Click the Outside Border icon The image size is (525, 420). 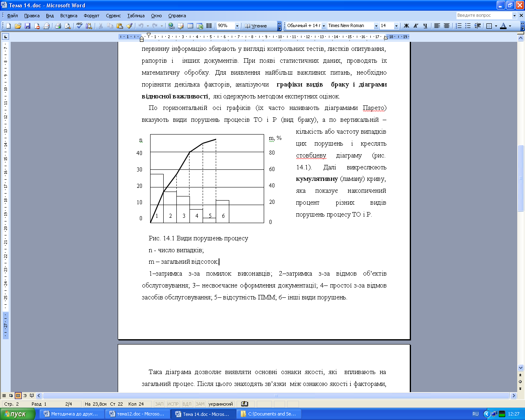(489, 26)
